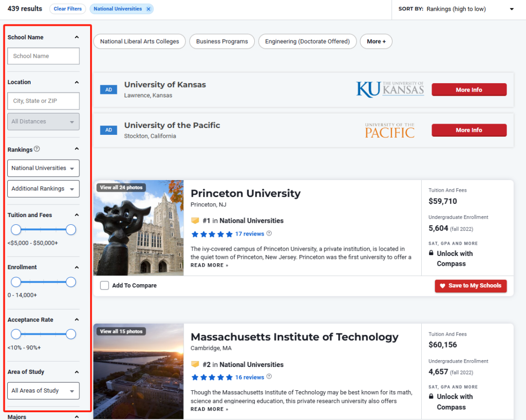The height and width of the screenshot is (420, 526).
Task: Click Princeton's star rating
Action: coord(212,234)
